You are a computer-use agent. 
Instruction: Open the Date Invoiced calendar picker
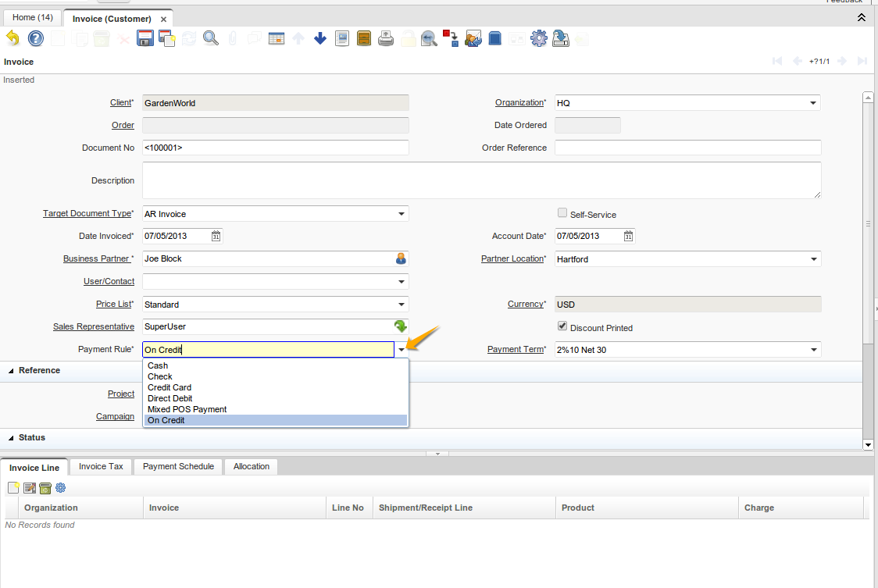pyautogui.click(x=216, y=236)
